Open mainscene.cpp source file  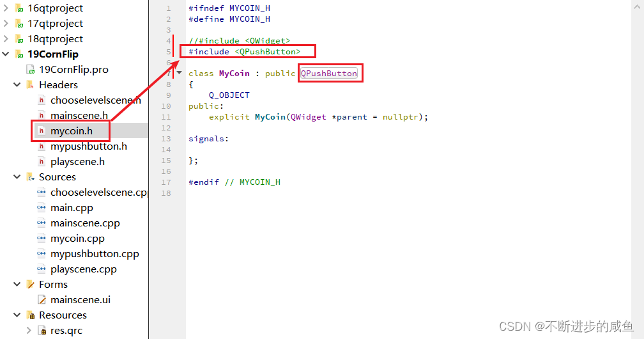pos(85,223)
